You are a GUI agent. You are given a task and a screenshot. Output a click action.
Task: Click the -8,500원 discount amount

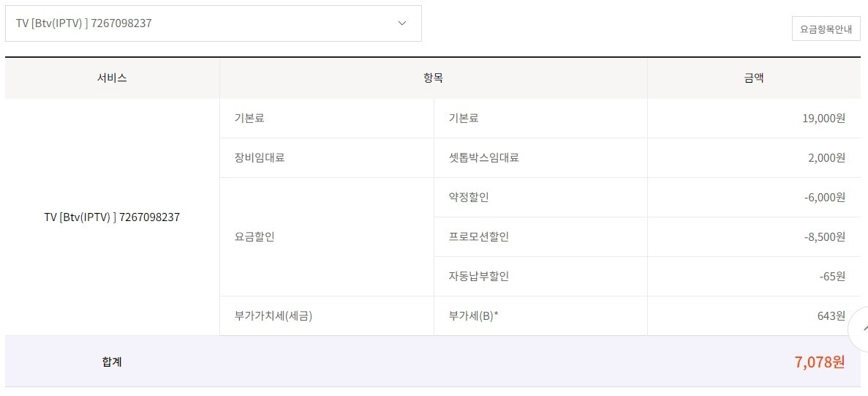click(x=822, y=236)
